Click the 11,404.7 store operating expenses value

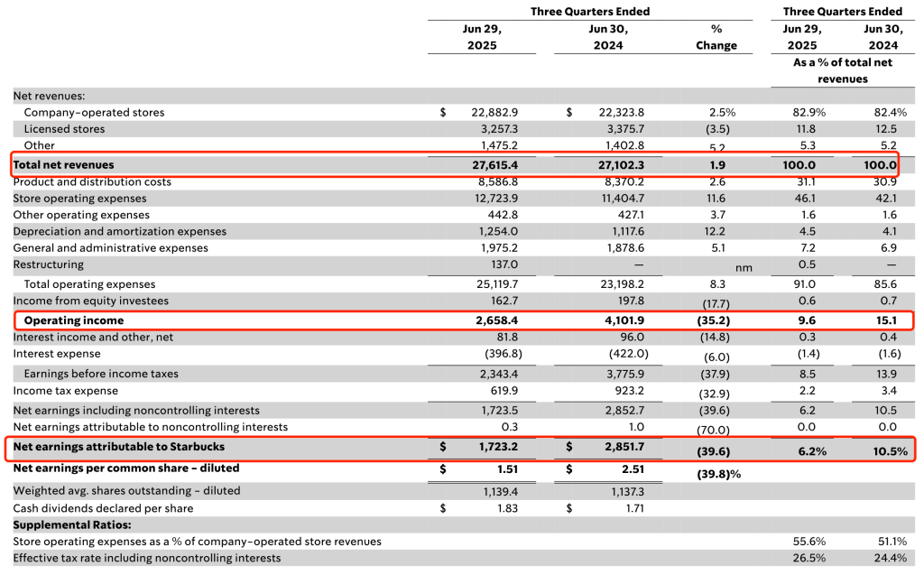tap(623, 199)
